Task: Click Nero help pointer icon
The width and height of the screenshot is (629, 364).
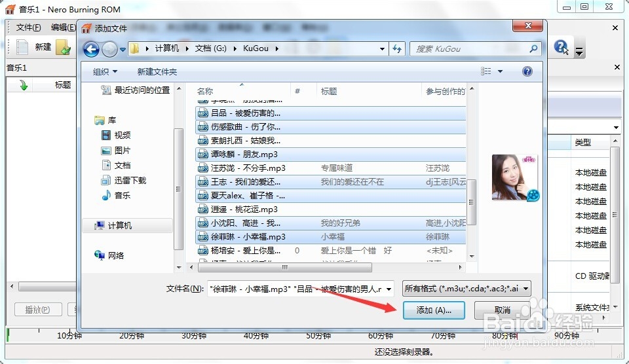Action: 561,47
